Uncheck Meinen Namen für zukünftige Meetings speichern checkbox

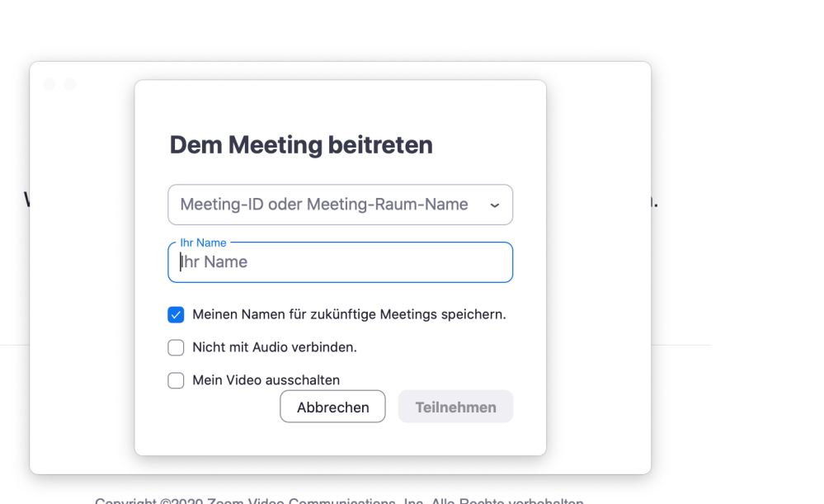click(x=176, y=314)
